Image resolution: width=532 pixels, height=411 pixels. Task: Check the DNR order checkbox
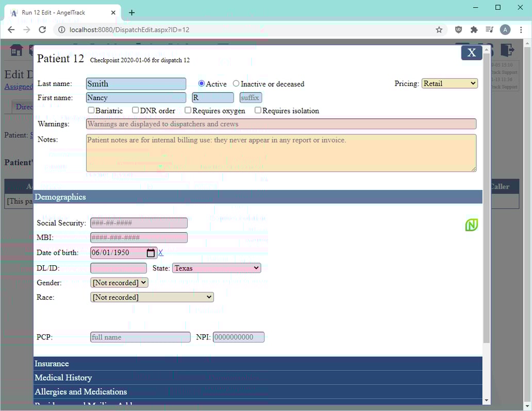pyautogui.click(x=135, y=110)
